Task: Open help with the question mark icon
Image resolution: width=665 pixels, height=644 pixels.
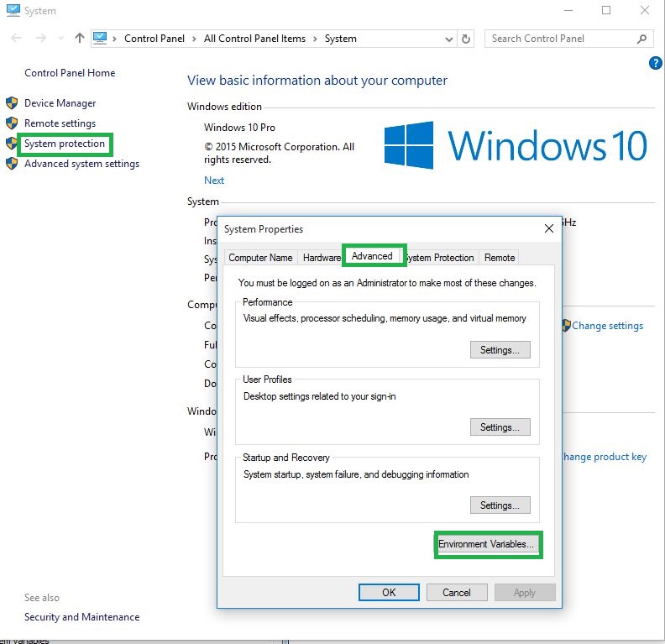Action: [655, 63]
